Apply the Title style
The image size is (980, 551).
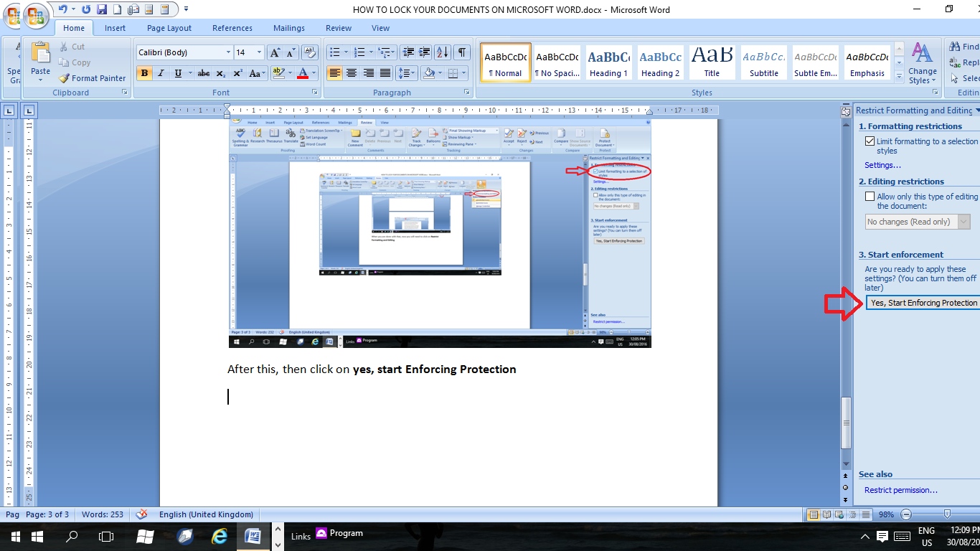712,62
